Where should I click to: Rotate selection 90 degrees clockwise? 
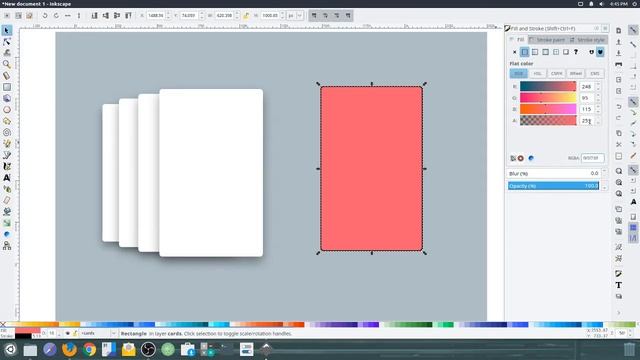click(56, 16)
